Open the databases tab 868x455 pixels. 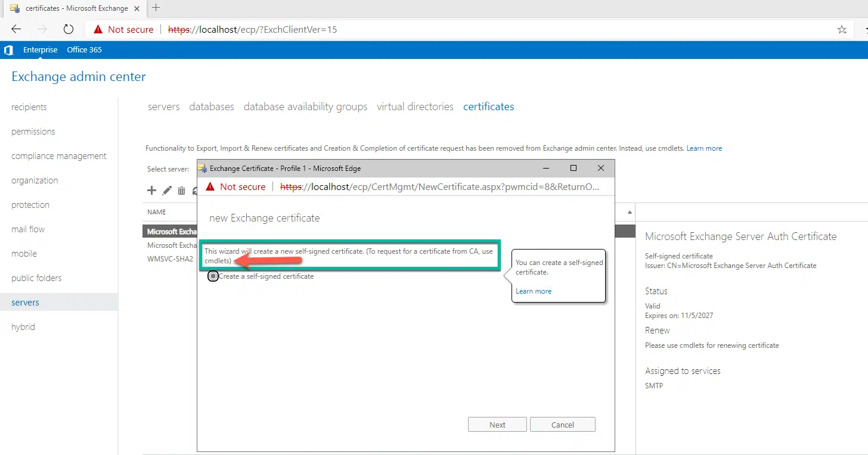pyautogui.click(x=212, y=107)
